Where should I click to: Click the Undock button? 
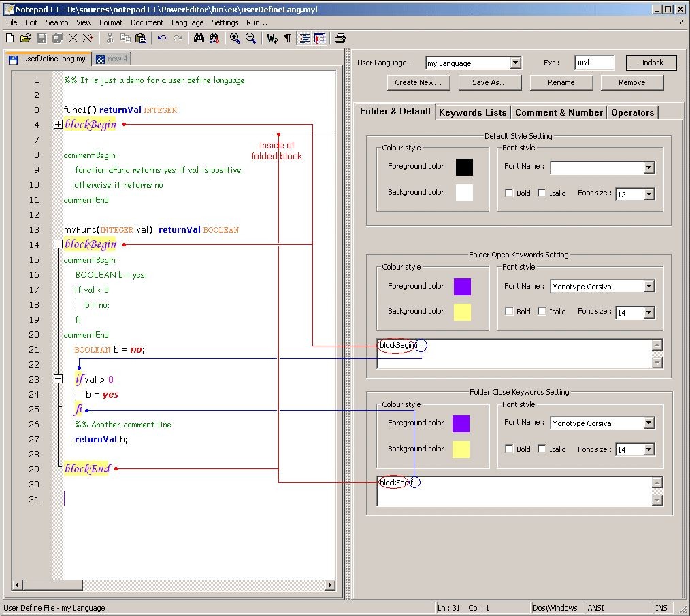tap(651, 63)
